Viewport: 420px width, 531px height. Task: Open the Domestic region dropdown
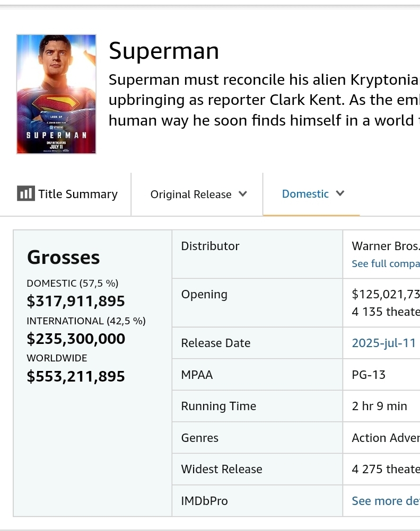(x=305, y=194)
